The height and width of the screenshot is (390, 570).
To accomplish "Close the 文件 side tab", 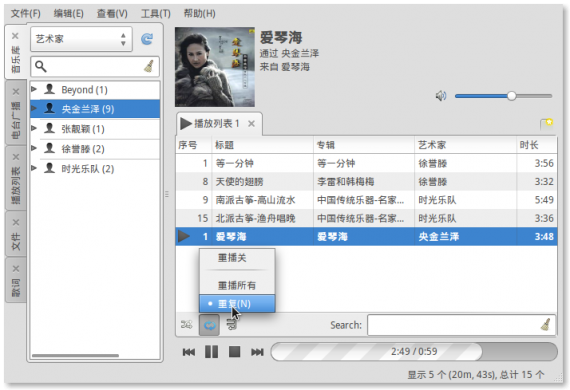I will click(x=16, y=222).
